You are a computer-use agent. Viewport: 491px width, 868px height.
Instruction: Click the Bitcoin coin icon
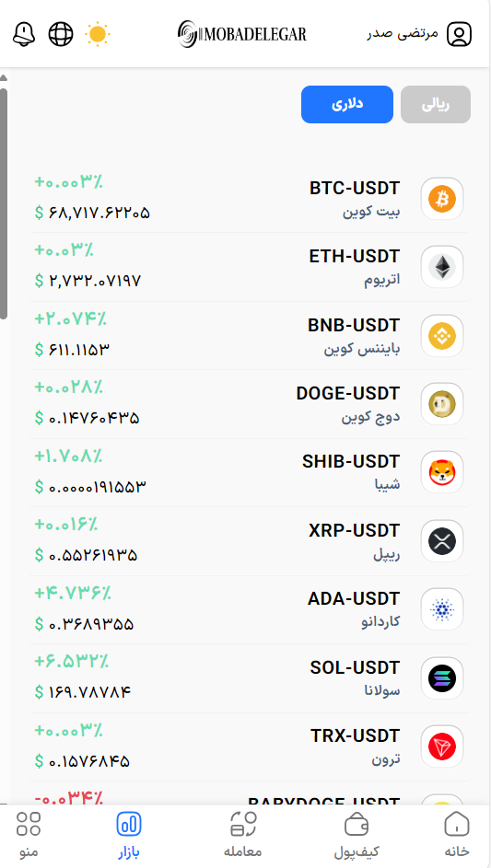coord(441,199)
